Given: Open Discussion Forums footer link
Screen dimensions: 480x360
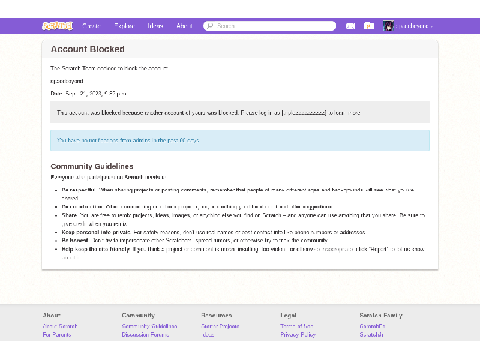Looking at the screenshot, I should [145, 335].
